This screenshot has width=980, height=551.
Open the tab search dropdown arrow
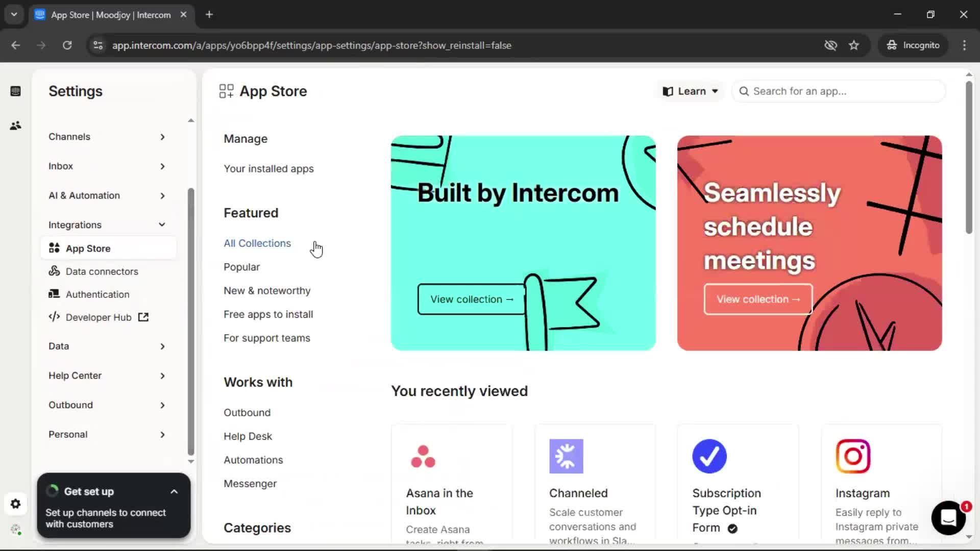pyautogui.click(x=14, y=14)
